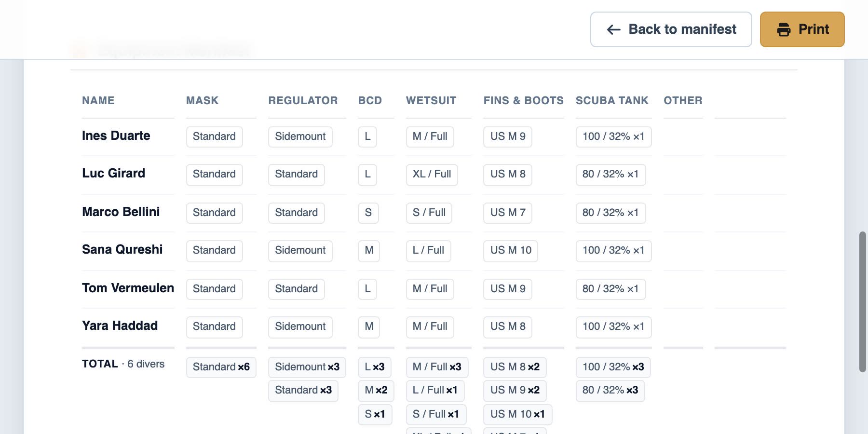The width and height of the screenshot is (868, 434).
Task: Click Luc Girard's XL / Full wetsuit tag
Action: coord(432,174)
